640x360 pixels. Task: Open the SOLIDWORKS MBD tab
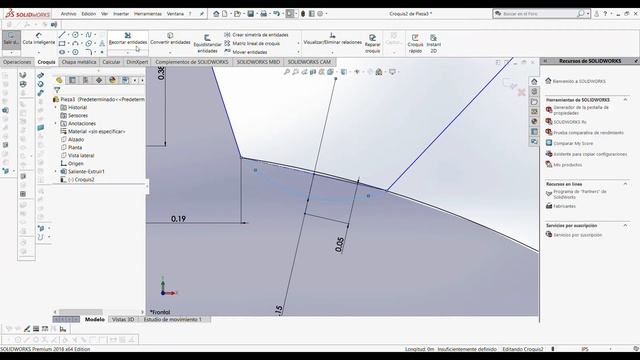point(258,62)
